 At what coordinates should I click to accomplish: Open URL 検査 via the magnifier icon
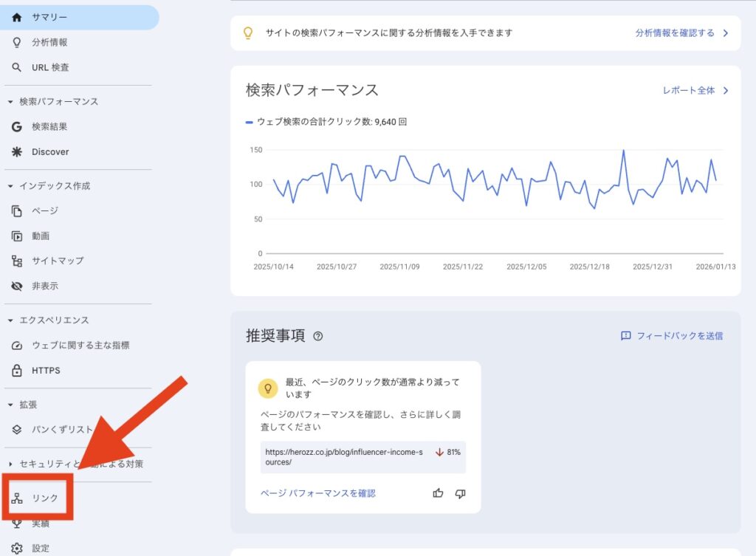(x=17, y=67)
